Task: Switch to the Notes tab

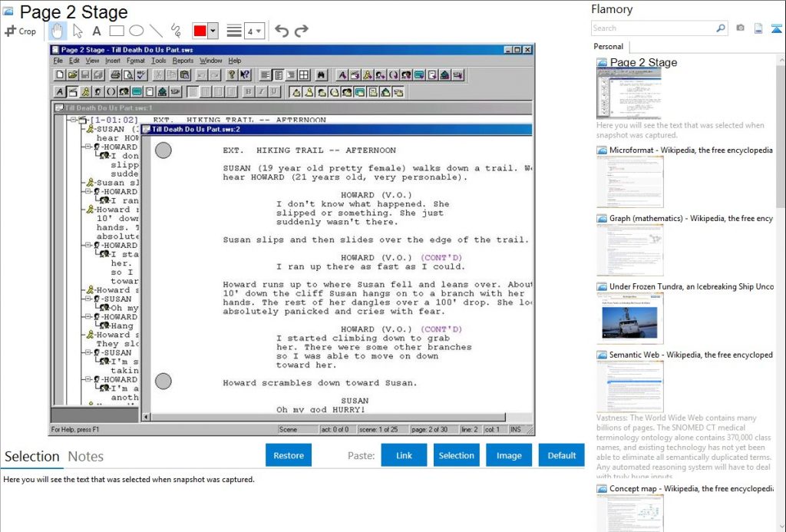Action: pyautogui.click(x=86, y=457)
